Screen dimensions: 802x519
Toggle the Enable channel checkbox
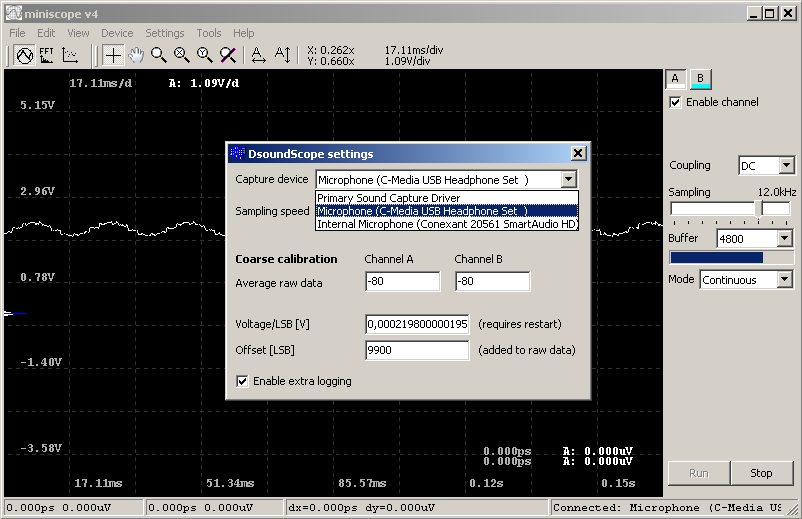tap(675, 102)
